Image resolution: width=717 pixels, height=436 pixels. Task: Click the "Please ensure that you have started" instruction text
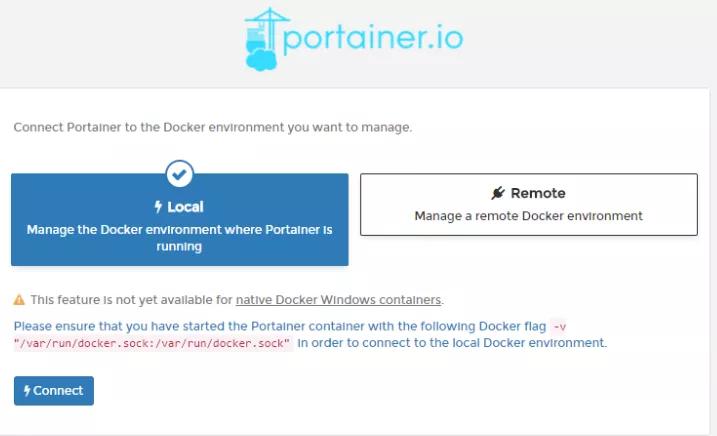tap(280, 326)
